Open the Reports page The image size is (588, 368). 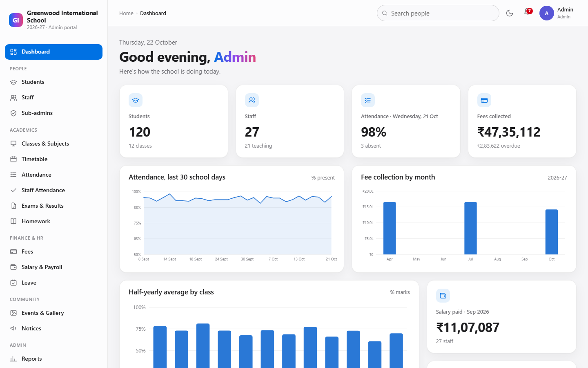pyautogui.click(x=53, y=359)
